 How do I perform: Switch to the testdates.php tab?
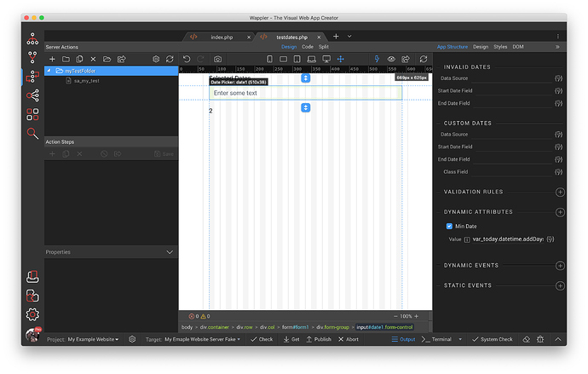[x=291, y=37]
